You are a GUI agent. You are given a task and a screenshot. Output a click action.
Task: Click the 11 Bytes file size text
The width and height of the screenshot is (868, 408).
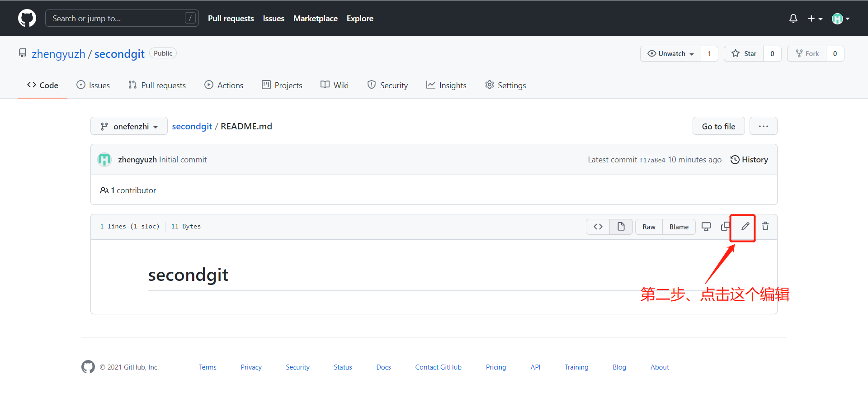(186, 226)
